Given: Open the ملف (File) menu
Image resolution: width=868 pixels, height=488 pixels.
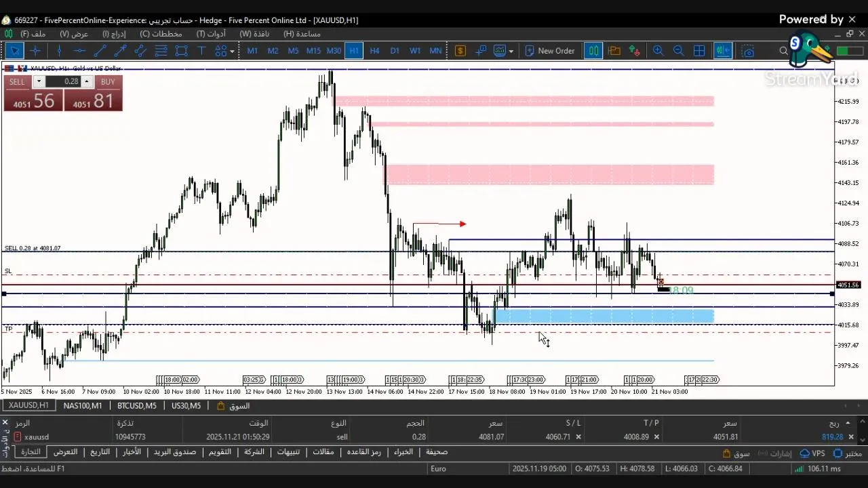Looking at the screenshot, I should coord(33,34).
